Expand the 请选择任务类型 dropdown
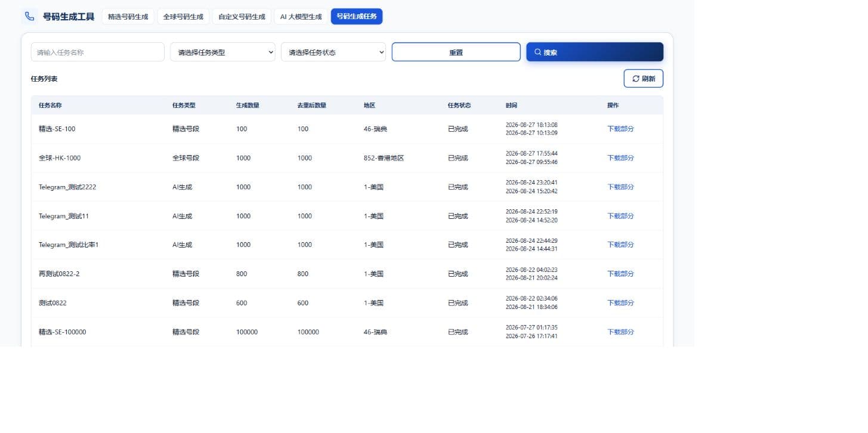 [223, 52]
